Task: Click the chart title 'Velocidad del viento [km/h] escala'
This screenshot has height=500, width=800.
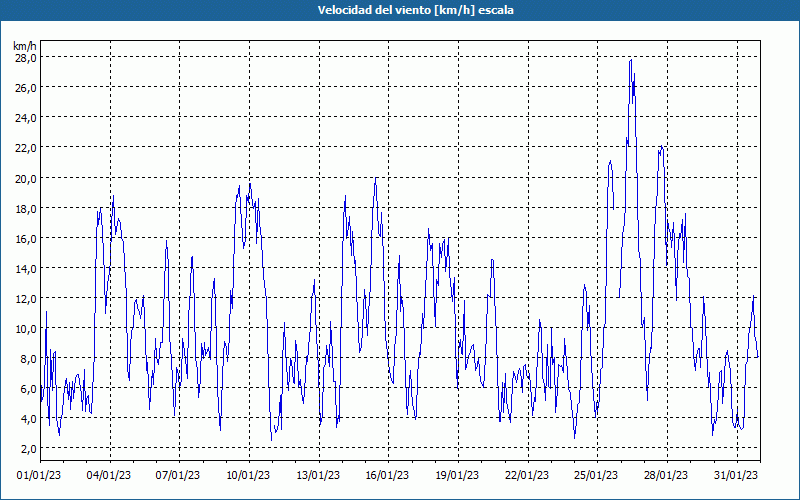Action: (415, 10)
